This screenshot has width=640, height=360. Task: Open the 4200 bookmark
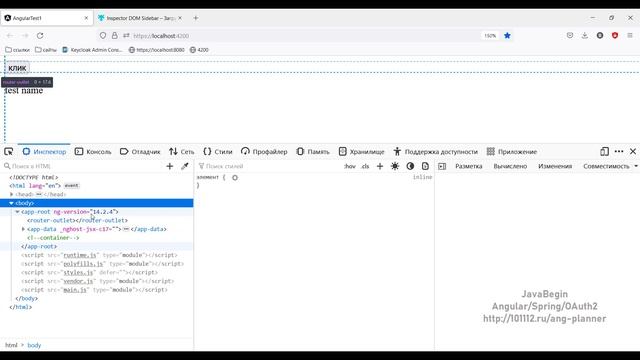(x=199, y=50)
